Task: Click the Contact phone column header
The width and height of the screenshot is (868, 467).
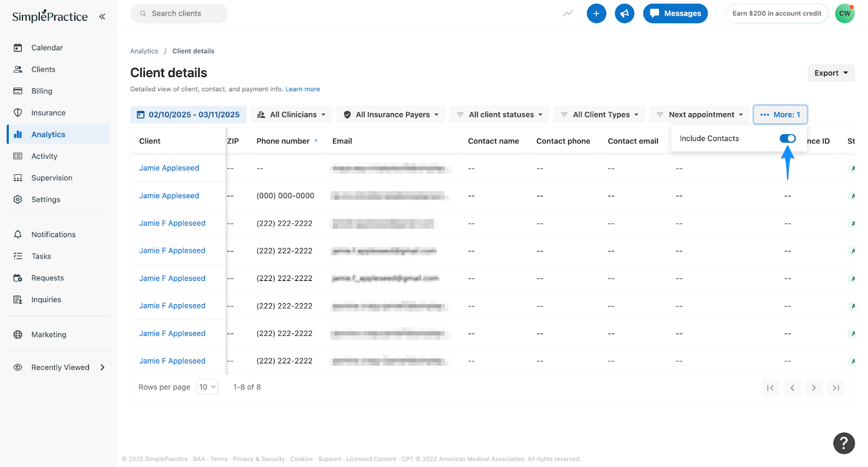Action: click(x=563, y=141)
